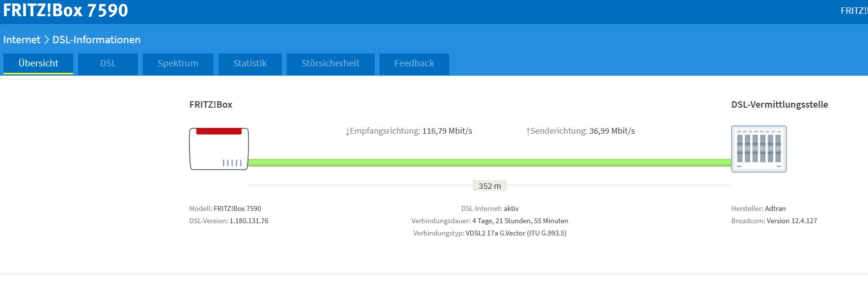
Task: Click the DSL-Vermittlungsstelle heading
Action: click(780, 104)
